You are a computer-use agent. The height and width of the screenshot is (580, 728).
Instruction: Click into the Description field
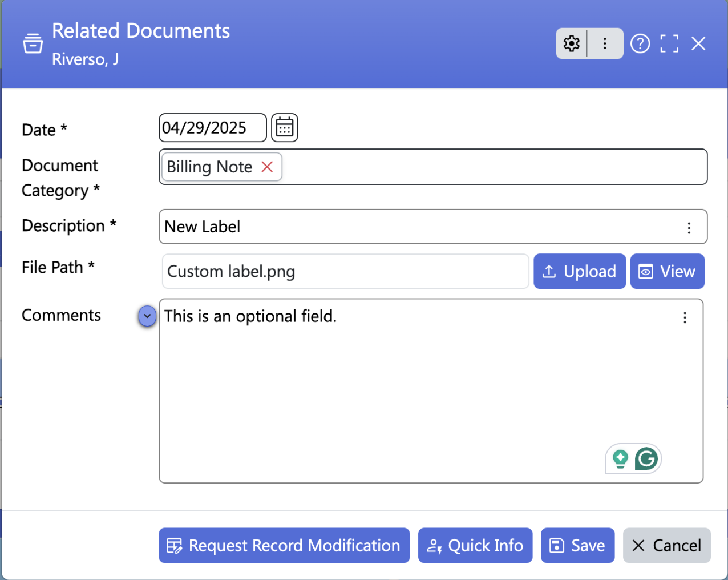[433, 227]
